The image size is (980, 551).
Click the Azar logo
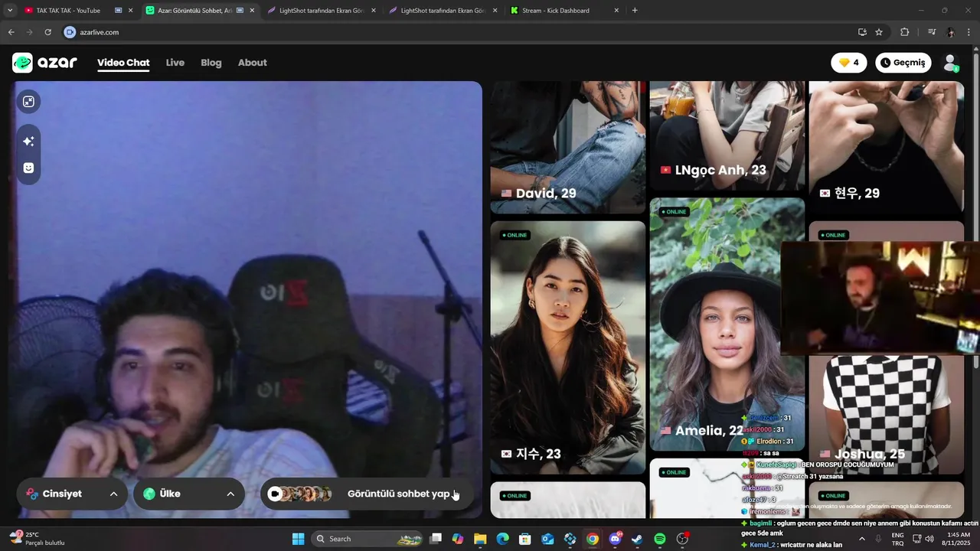[44, 63]
